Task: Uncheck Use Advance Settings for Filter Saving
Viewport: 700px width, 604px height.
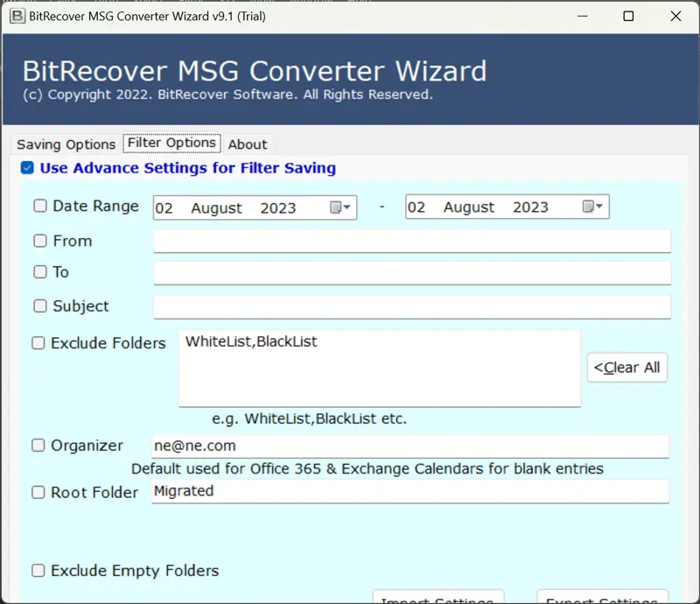Action: (28, 168)
